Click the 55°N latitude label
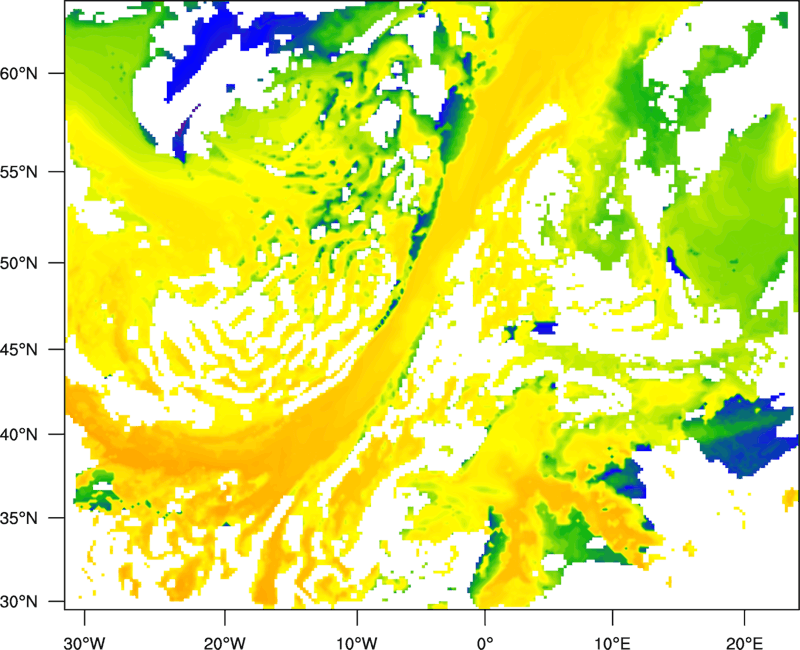Image resolution: width=800 pixels, height=650 pixels. (19, 172)
